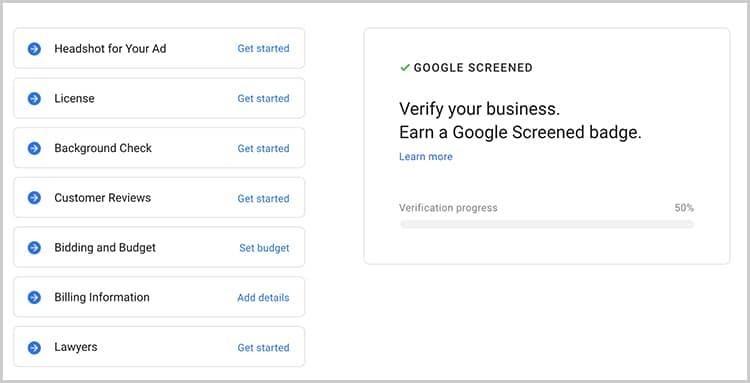Click the blue arrow icon next to License
The width and height of the screenshot is (750, 383).
pyautogui.click(x=34, y=98)
